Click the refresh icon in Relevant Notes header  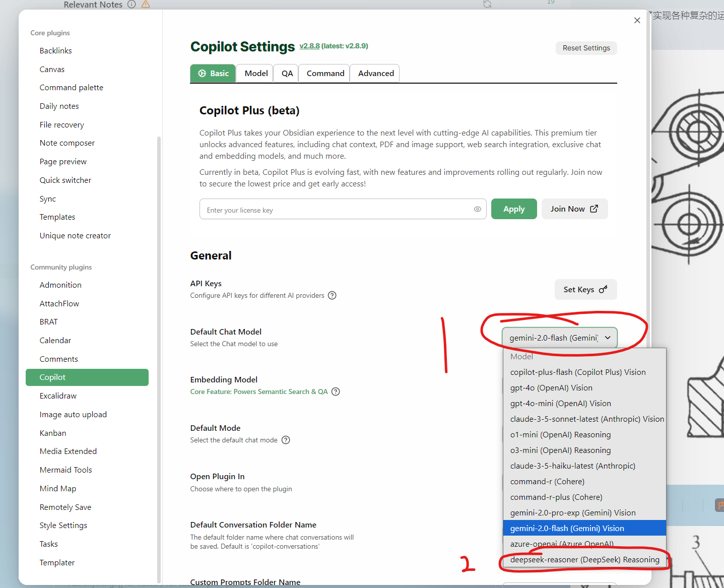pyautogui.click(x=487, y=5)
